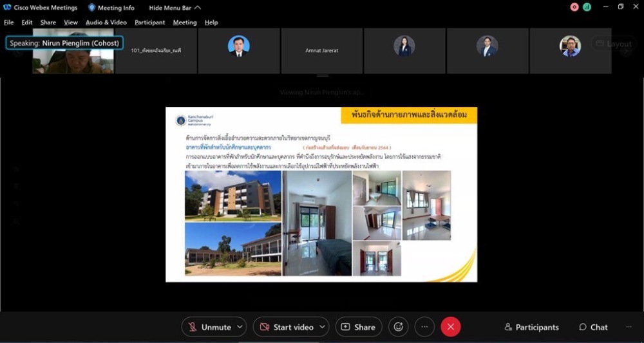Image resolution: width=644 pixels, height=343 pixels.
Task: Click the red recording indicator icon
Action: pos(574,7)
